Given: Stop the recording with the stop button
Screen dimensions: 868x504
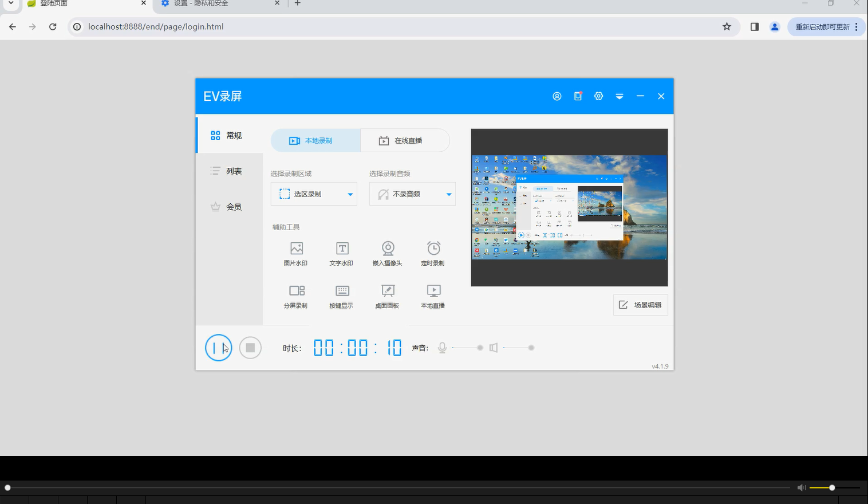Looking at the screenshot, I should (x=250, y=348).
